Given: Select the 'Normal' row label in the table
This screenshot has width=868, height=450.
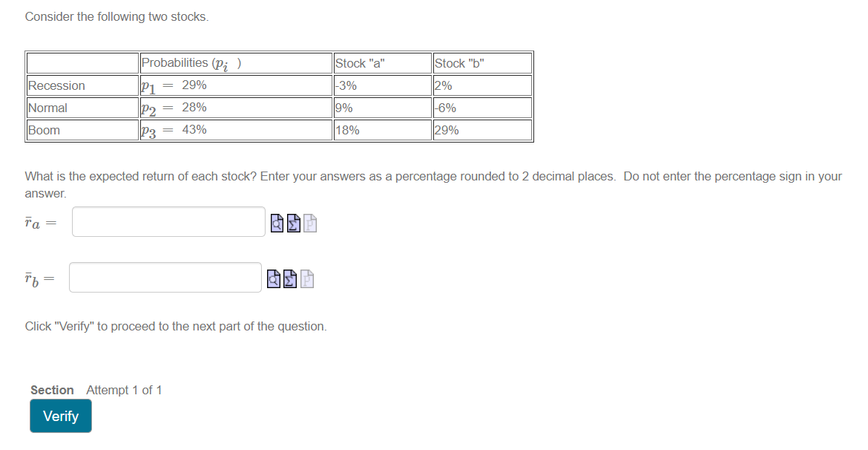Looking at the screenshot, I should [x=47, y=108].
